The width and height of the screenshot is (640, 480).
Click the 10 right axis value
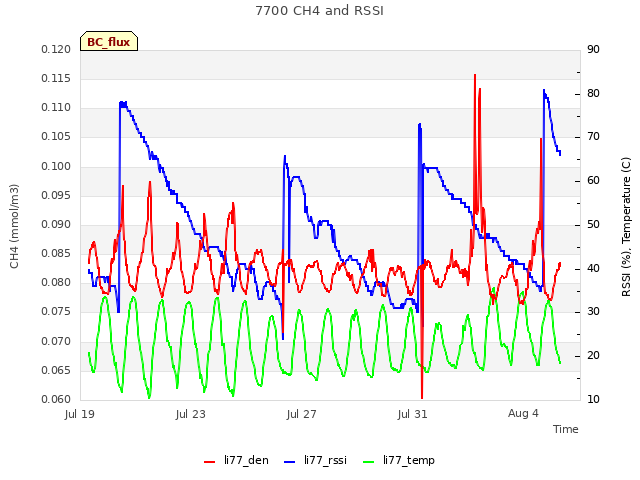593,399
